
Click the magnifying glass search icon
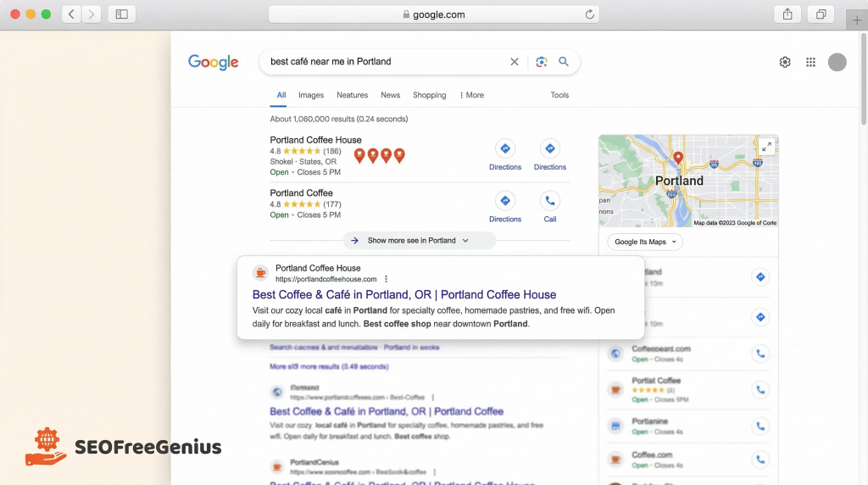tap(564, 61)
